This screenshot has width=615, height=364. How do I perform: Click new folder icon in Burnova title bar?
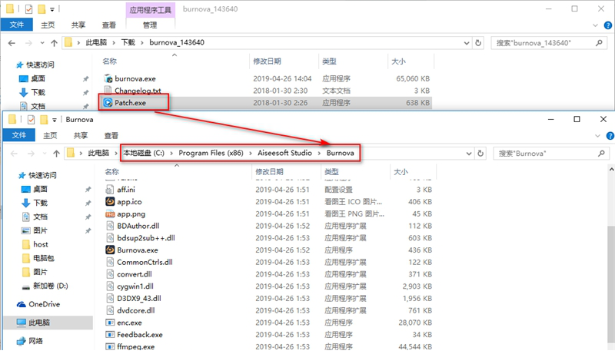tap(44, 120)
